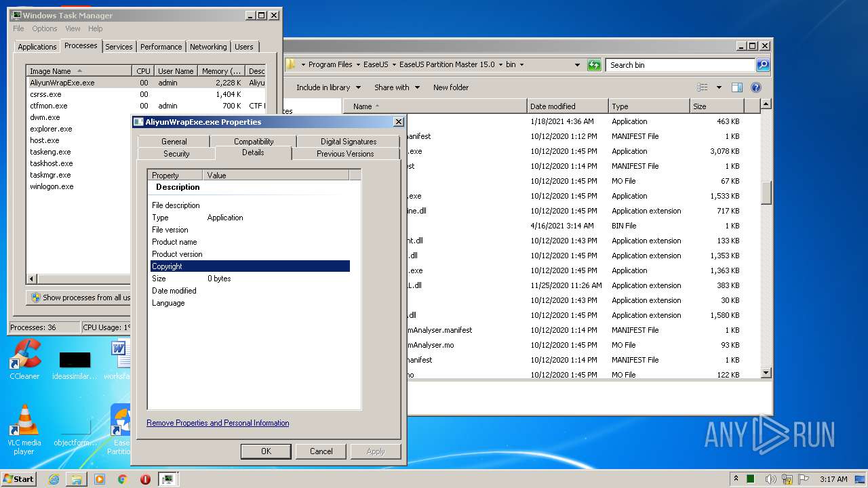Open the File menu in Task Manager
This screenshot has height=488, width=868.
(x=18, y=28)
